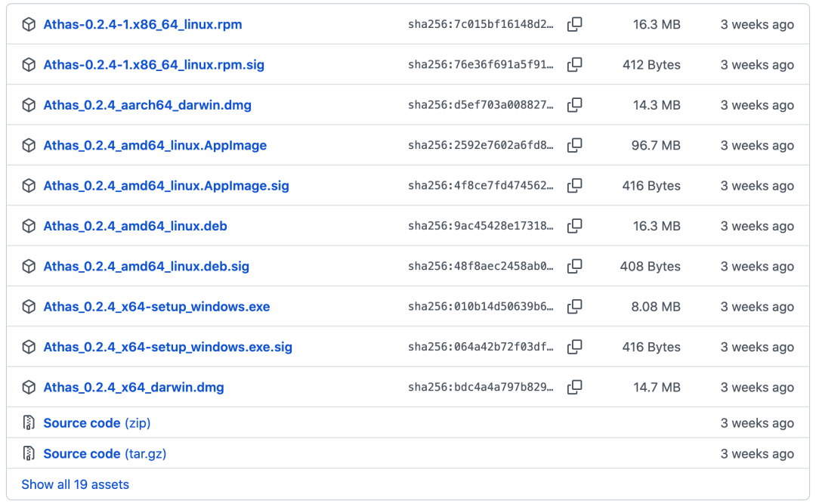This screenshot has width=816, height=504.
Task: Copy SHA256 hash for Athas-0.2.4-1.x86_64_linux.rpm
Action: tap(574, 25)
